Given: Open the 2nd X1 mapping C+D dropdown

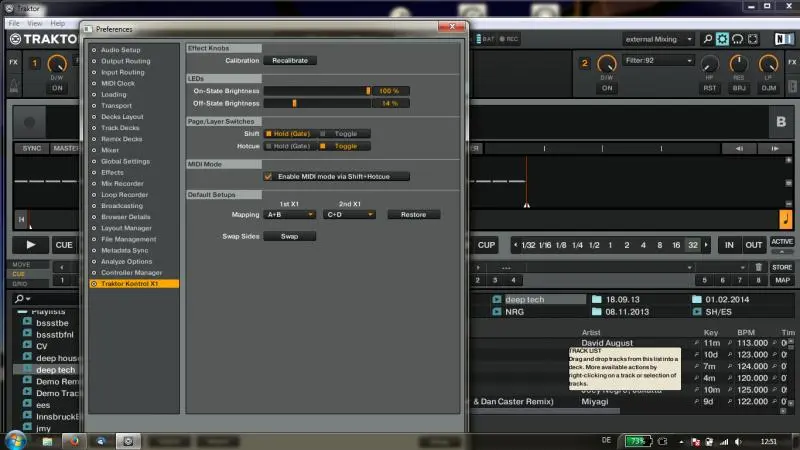Looking at the screenshot, I should [349, 214].
